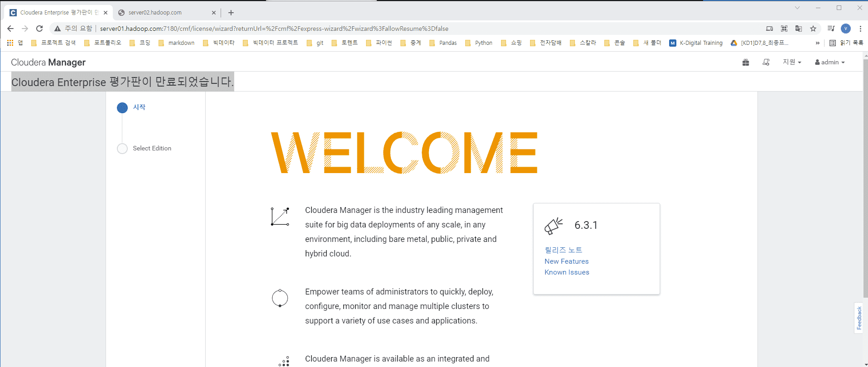Open the [KD1]D7,8 Google Drive bookmark
Viewport: 868px width, 367px height.
760,43
